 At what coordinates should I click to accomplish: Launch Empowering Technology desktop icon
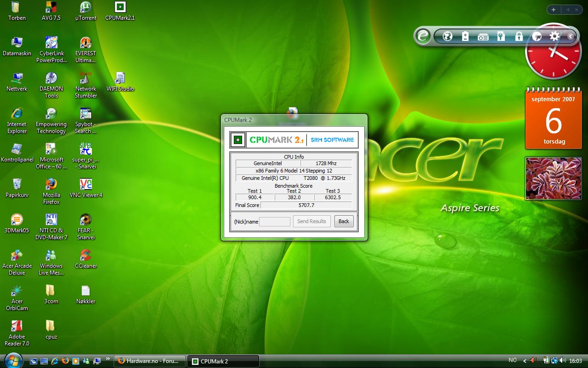point(51,121)
